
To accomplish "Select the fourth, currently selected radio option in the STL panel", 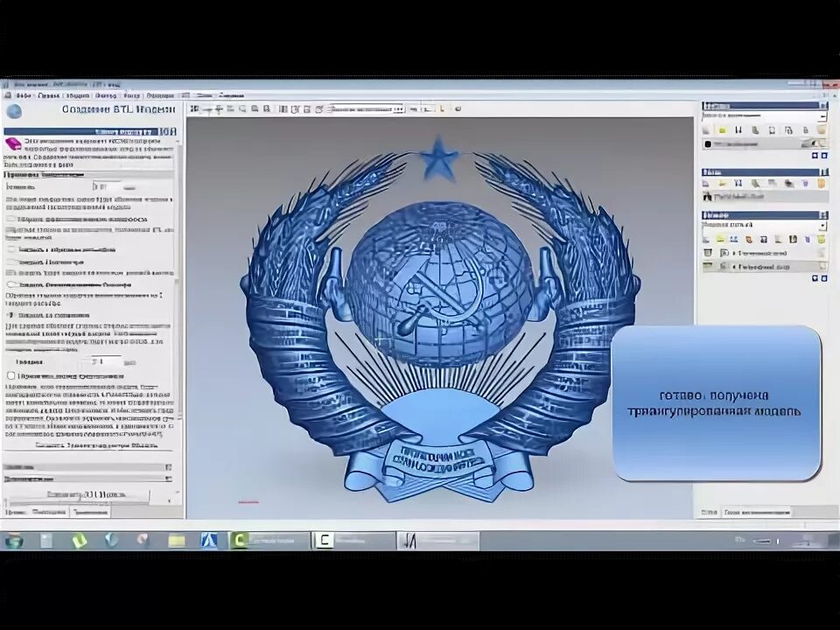I will click(10, 316).
